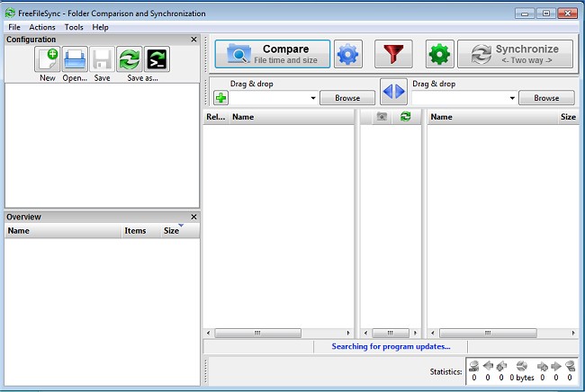This screenshot has width=585, height=392.
Task: Browse for the left folder
Action: (347, 98)
